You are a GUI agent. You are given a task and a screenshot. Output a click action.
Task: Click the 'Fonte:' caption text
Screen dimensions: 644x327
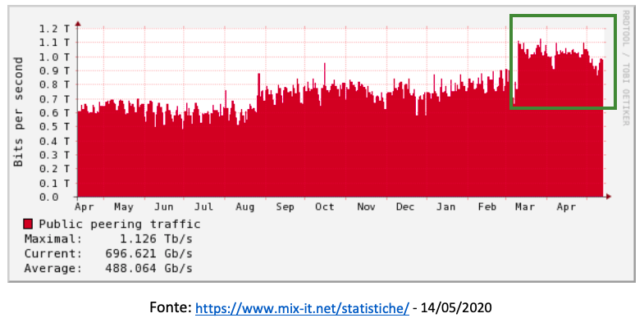171,307
